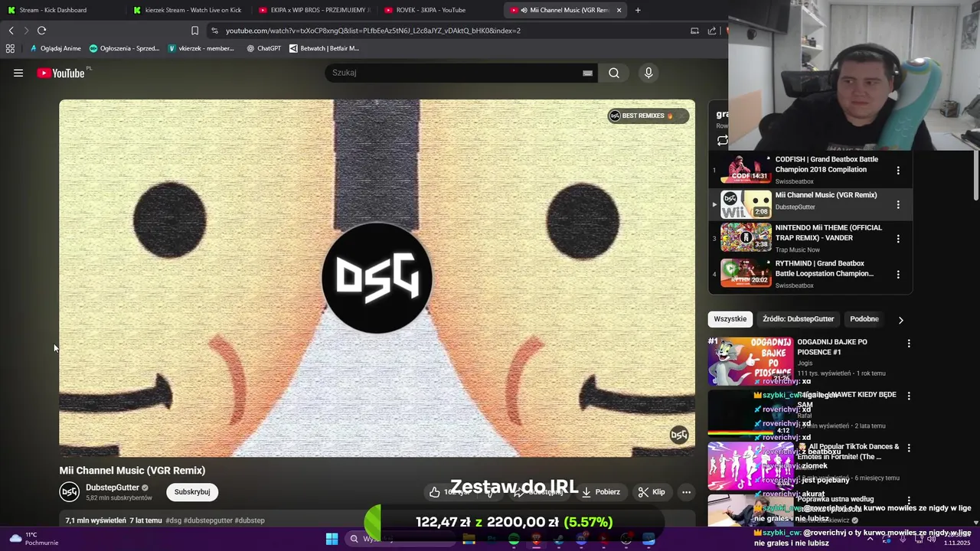Open Ogłoszenia - Sprzed... bookmark

coord(124,48)
